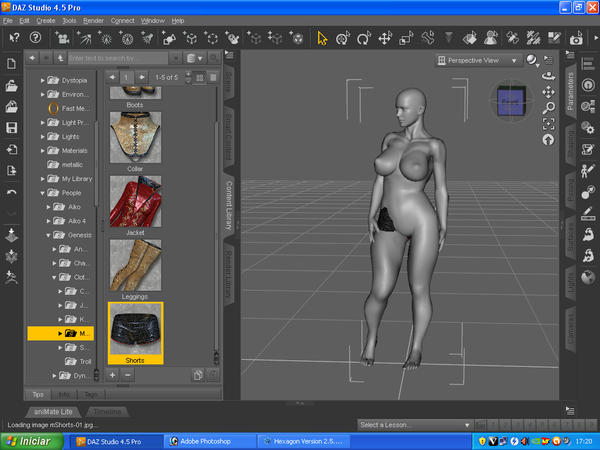Collapse the Genesis folder
Image resolution: width=600 pixels, height=450 pixels.
tap(48, 235)
